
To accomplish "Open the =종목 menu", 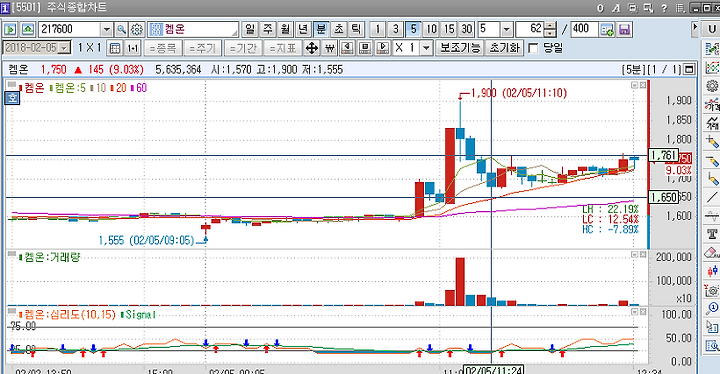I will 163,48.
